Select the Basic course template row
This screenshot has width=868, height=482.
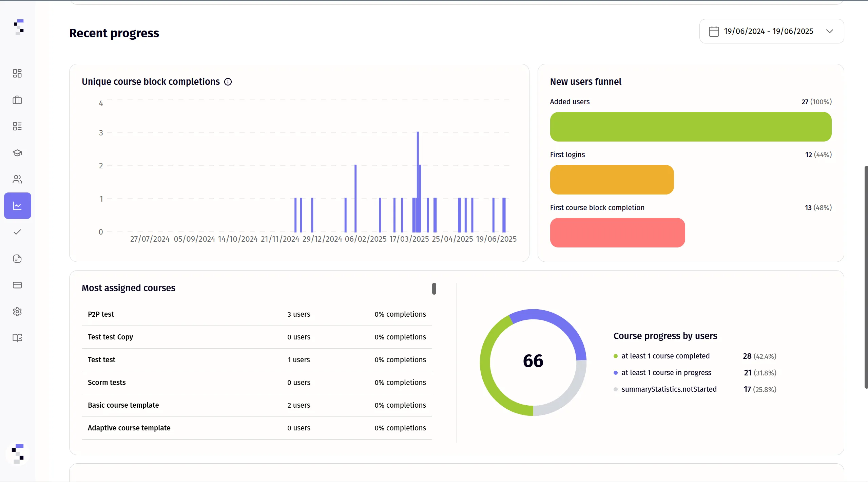257,405
